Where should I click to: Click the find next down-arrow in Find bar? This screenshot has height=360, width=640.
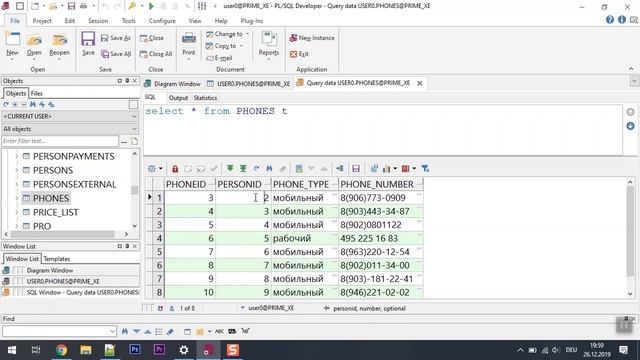[136, 331]
